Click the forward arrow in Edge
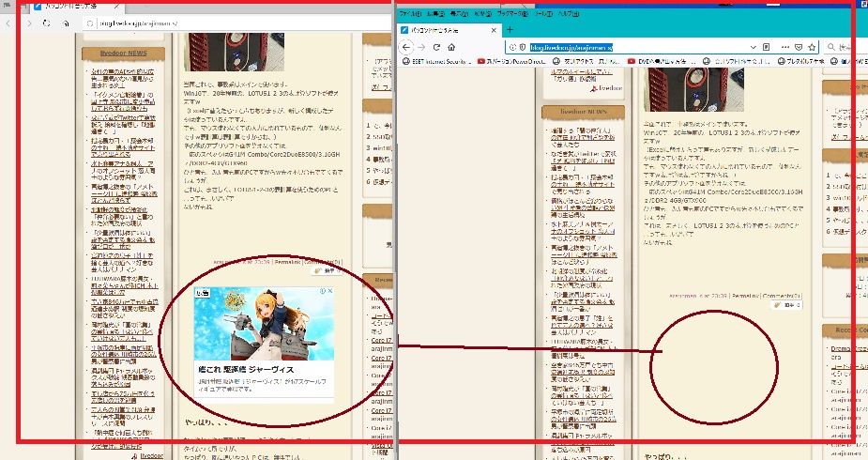This screenshot has height=460, width=868. [x=29, y=23]
